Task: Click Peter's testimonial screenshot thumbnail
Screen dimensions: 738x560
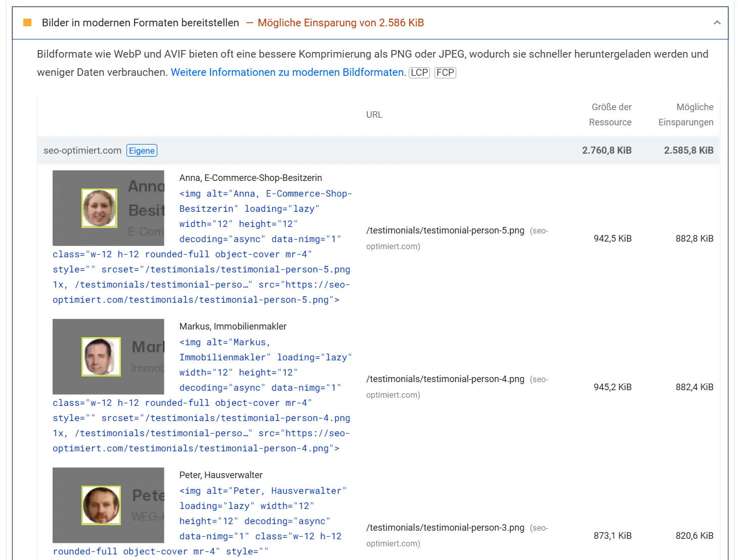Action: [108, 505]
